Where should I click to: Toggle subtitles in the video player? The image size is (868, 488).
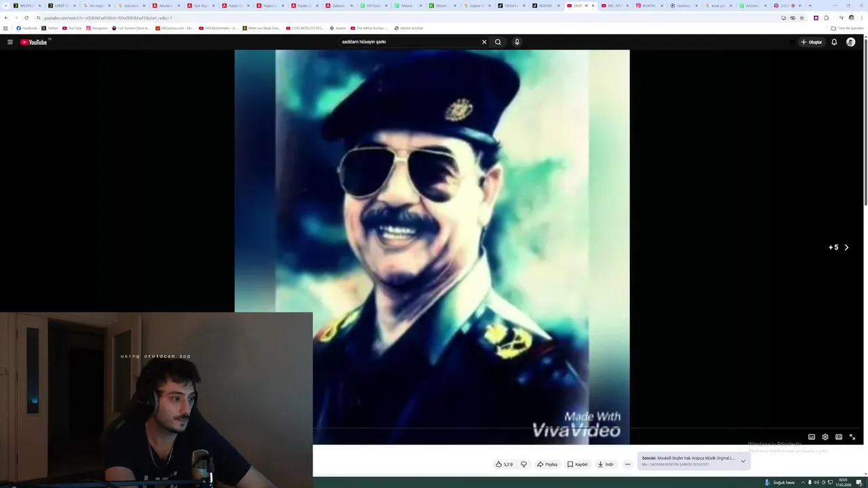[812, 437]
